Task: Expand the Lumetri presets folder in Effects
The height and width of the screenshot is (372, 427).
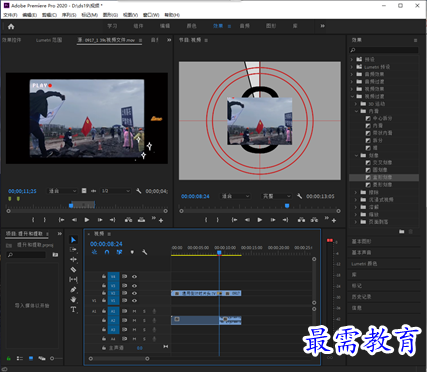Action: coord(352,67)
